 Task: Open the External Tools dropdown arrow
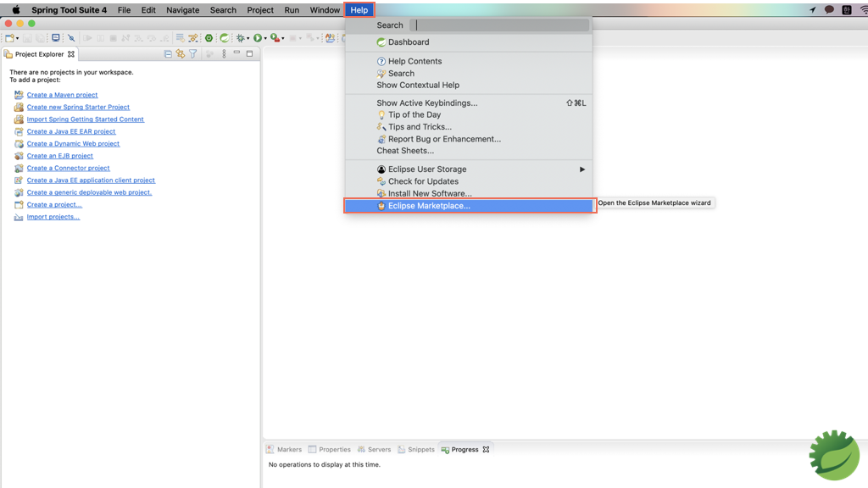[x=283, y=38]
